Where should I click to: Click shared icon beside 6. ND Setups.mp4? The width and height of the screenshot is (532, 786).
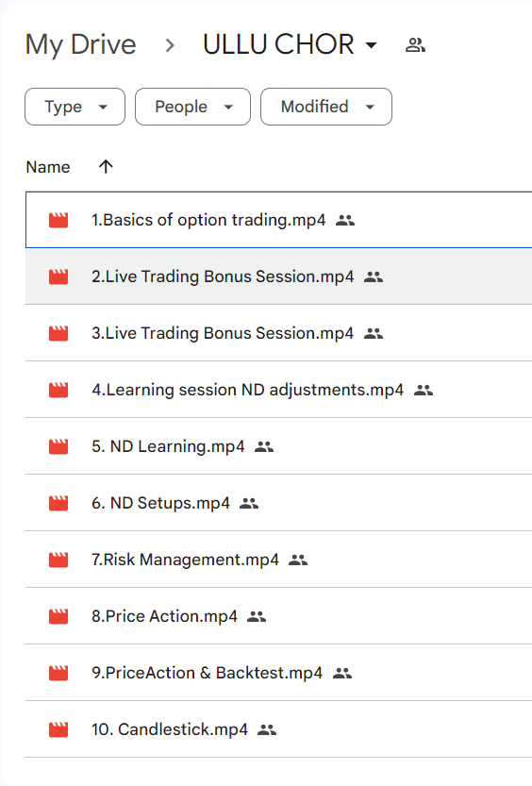click(x=249, y=503)
